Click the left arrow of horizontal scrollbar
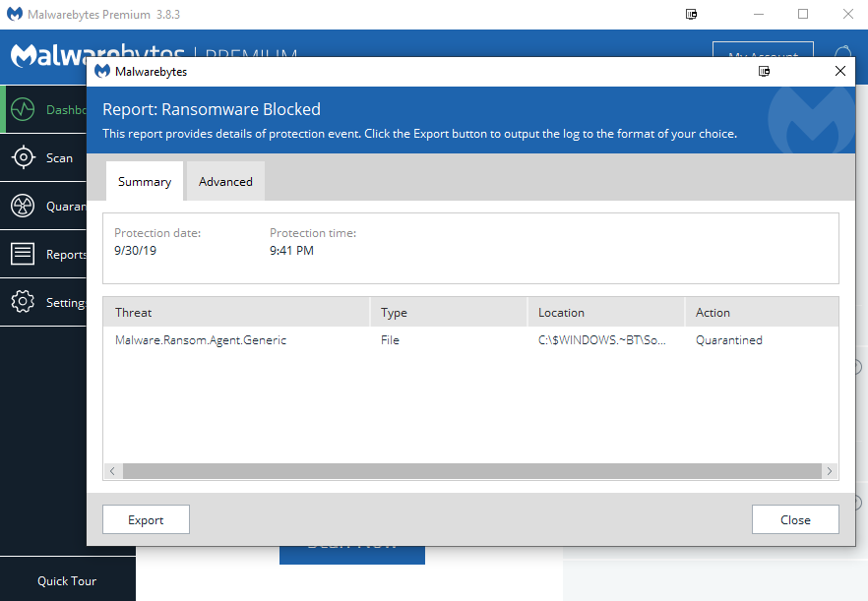This screenshot has height=601, width=868. [x=113, y=471]
